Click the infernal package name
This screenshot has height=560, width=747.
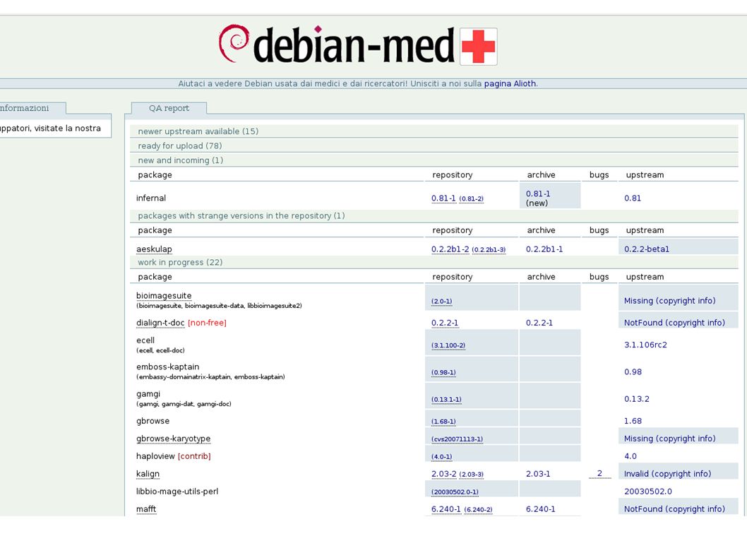[x=151, y=198]
